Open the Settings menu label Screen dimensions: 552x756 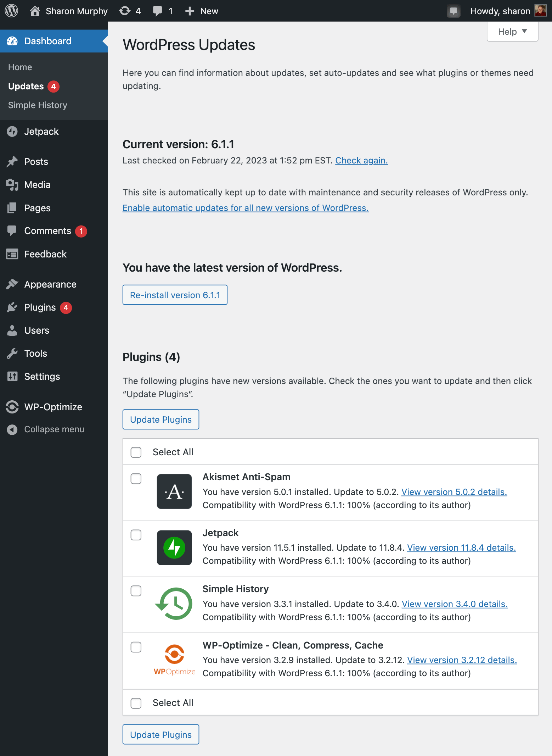coord(42,377)
